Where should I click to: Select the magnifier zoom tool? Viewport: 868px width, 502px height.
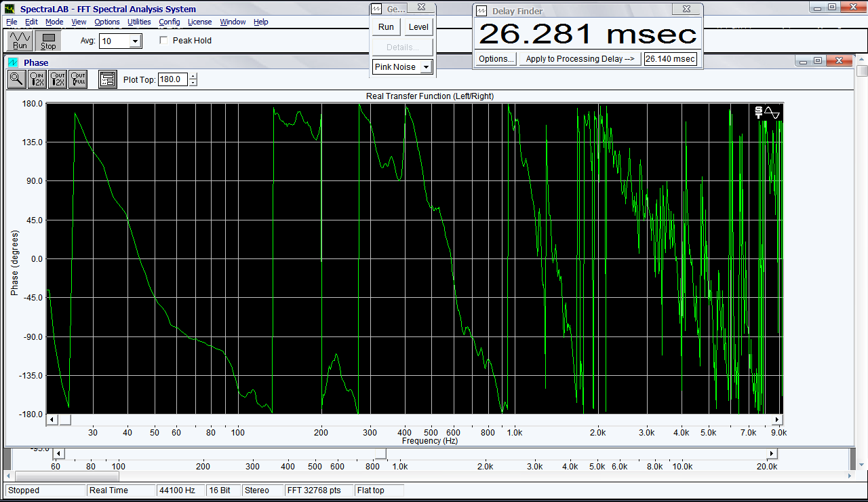coord(16,79)
